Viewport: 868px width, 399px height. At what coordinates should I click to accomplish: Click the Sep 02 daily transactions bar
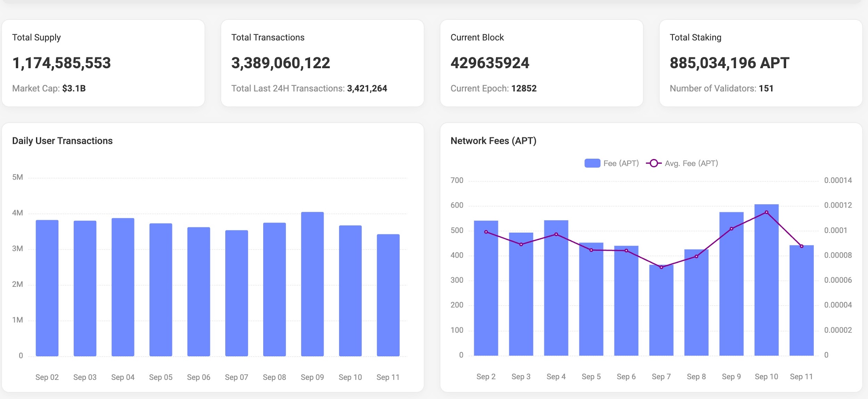click(x=47, y=288)
